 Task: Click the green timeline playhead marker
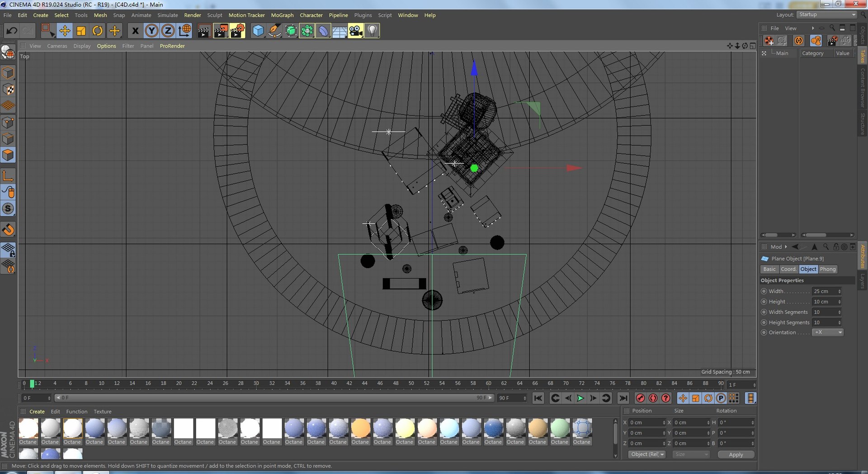click(32, 384)
